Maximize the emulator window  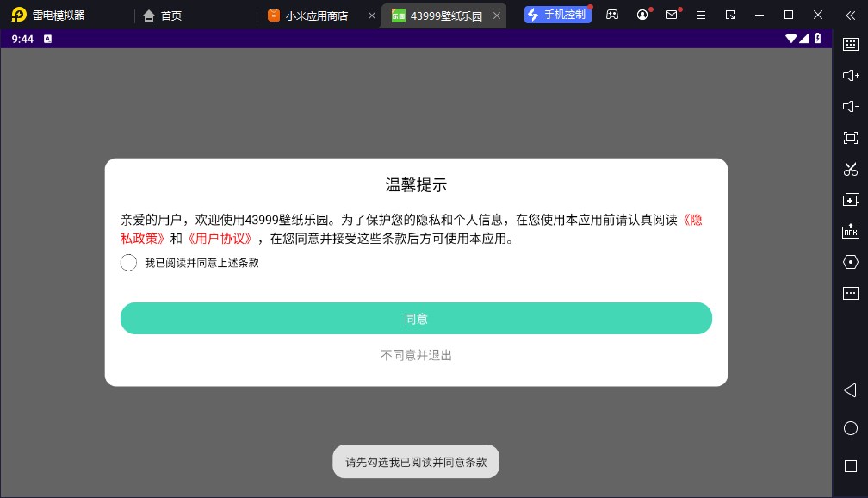click(789, 15)
